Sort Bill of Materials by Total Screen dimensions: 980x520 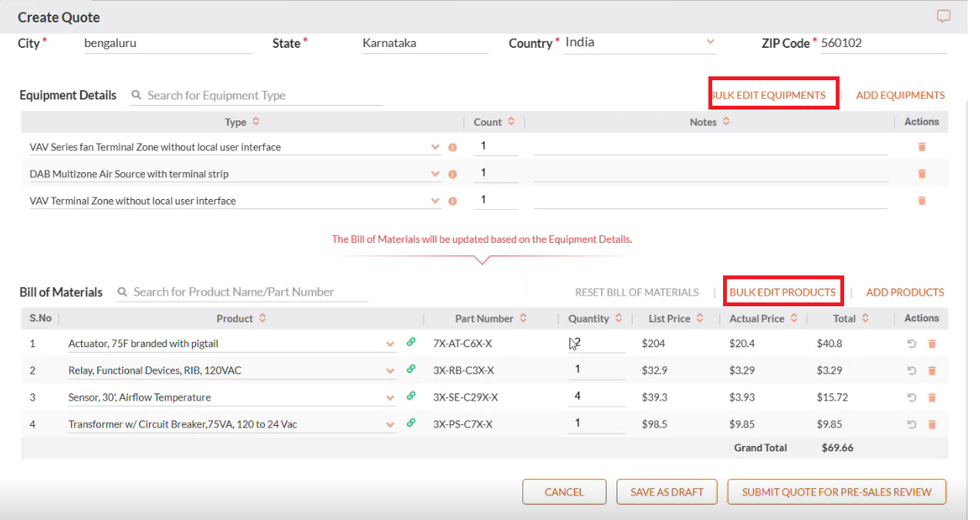[x=866, y=318]
